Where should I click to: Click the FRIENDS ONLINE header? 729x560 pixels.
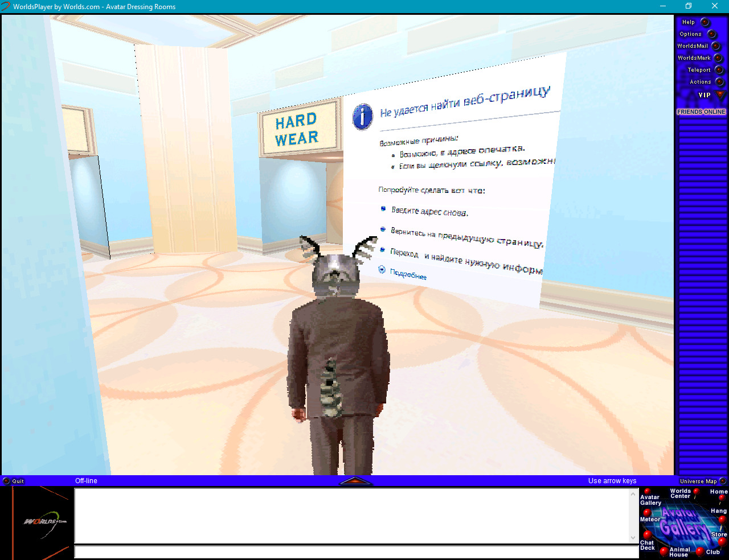click(701, 112)
